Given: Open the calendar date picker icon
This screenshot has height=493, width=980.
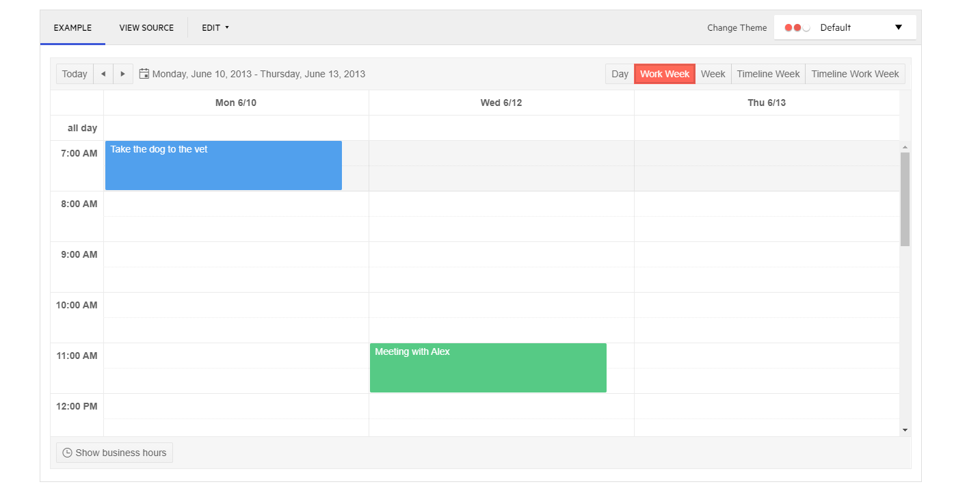Looking at the screenshot, I should pos(144,74).
